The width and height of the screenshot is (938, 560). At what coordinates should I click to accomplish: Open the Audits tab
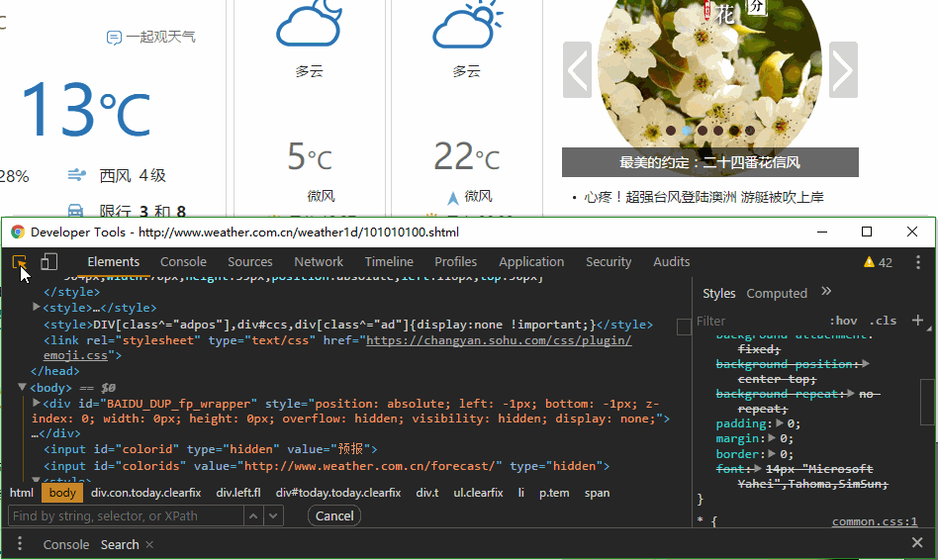(671, 262)
